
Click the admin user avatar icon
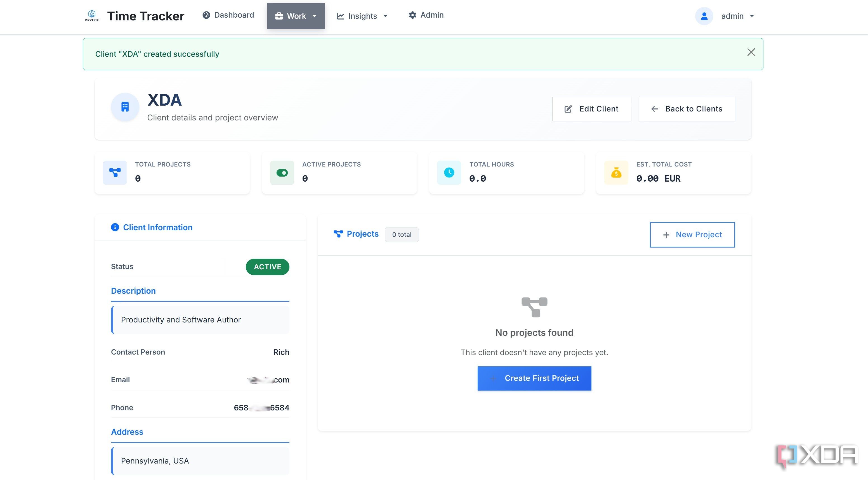pyautogui.click(x=704, y=16)
